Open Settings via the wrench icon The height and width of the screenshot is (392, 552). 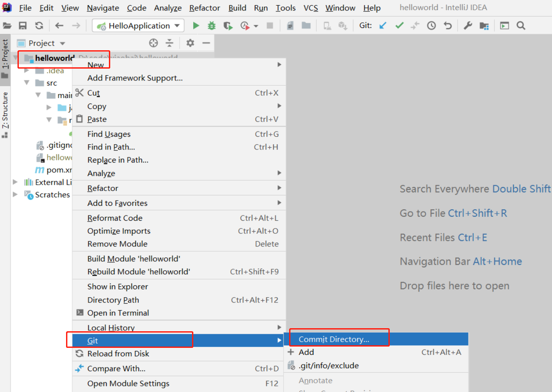coord(468,26)
